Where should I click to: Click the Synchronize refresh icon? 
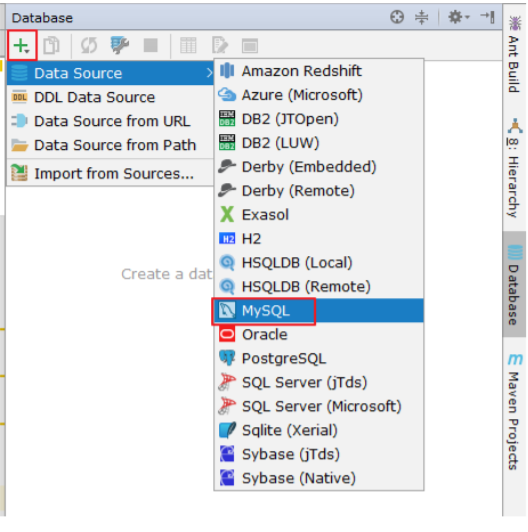[89, 45]
